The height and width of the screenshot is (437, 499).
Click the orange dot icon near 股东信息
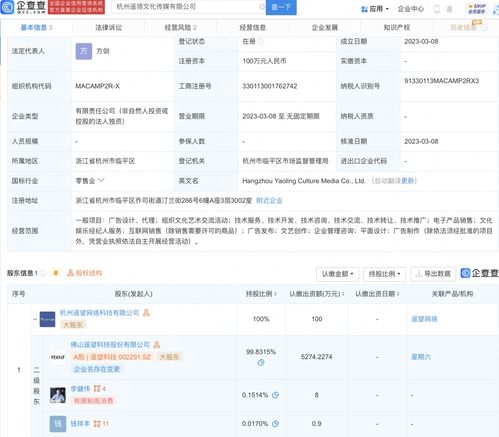tap(56, 273)
